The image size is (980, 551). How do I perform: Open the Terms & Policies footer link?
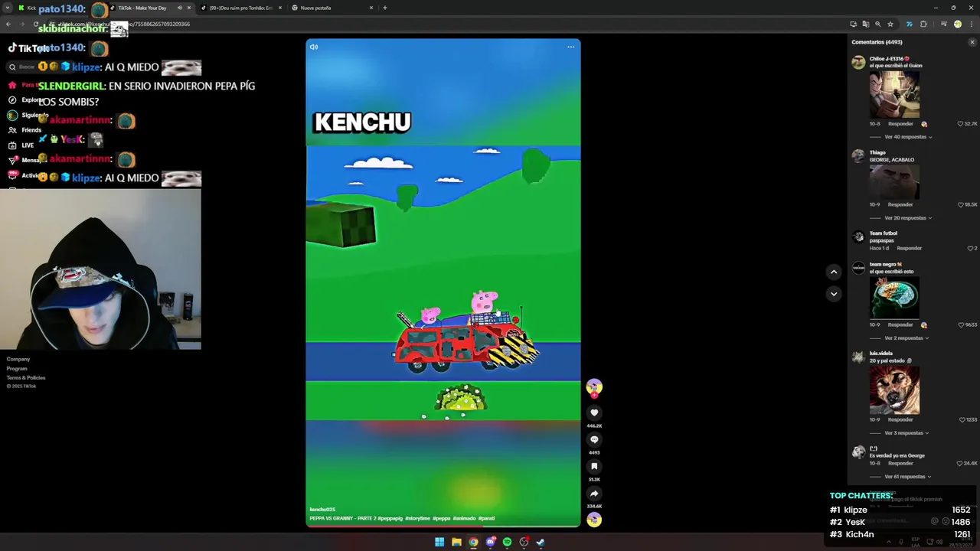(26, 378)
